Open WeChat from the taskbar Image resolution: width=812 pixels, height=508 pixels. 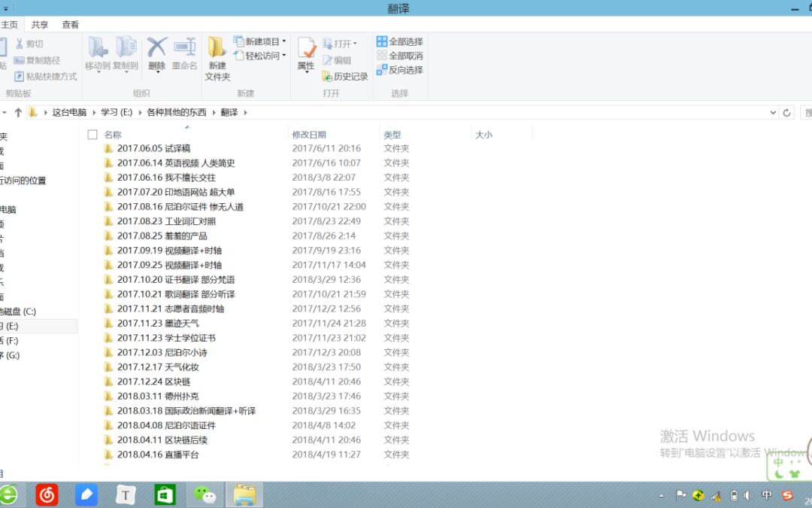[205, 495]
